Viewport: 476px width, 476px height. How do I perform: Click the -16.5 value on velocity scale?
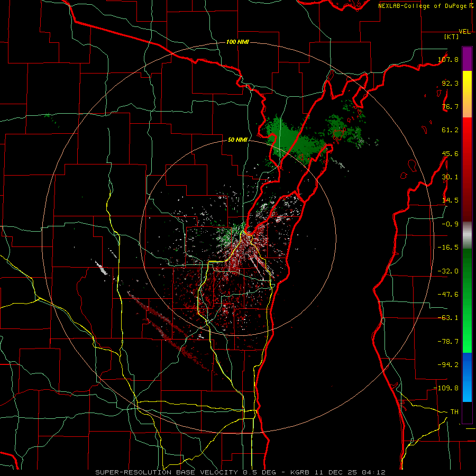coord(448,248)
